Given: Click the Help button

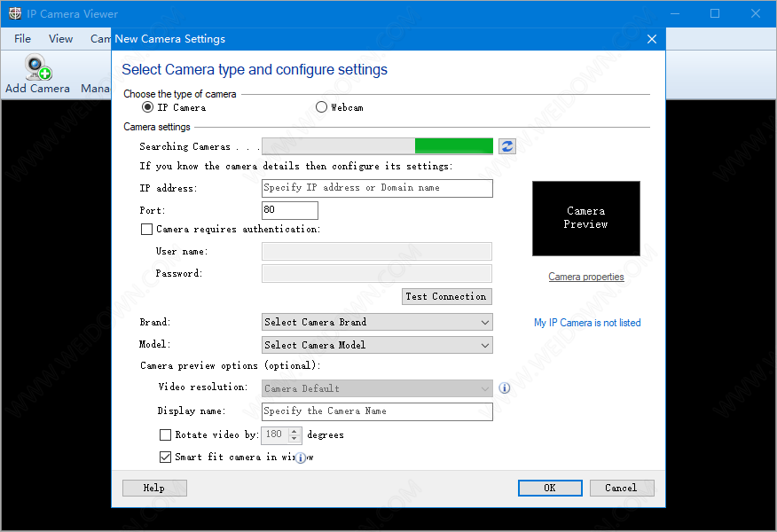Looking at the screenshot, I should coord(154,488).
